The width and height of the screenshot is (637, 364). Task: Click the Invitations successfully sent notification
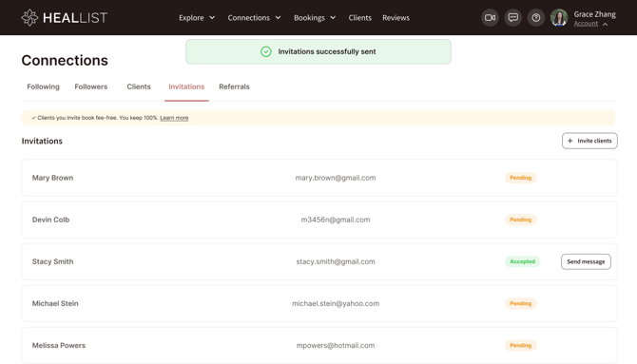coord(318,51)
